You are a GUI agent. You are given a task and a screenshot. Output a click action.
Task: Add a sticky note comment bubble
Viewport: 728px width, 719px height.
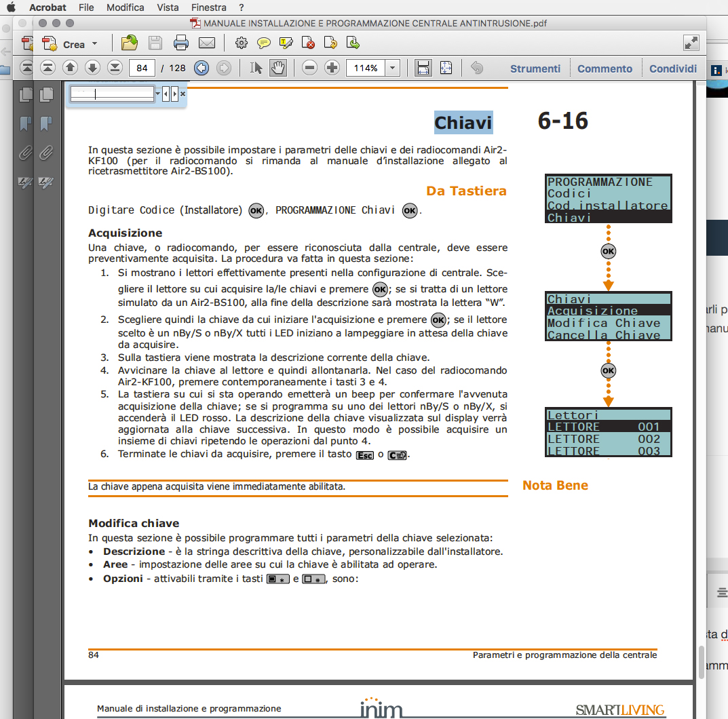(x=264, y=43)
